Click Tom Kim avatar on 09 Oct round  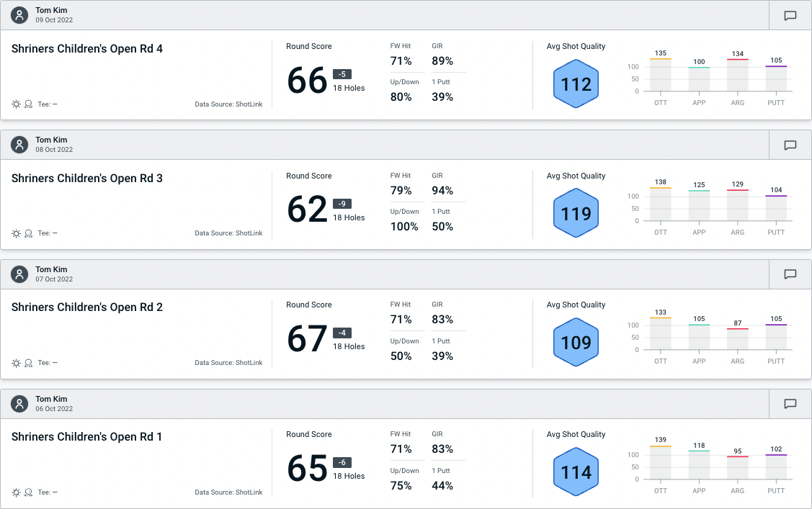point(19,15)
